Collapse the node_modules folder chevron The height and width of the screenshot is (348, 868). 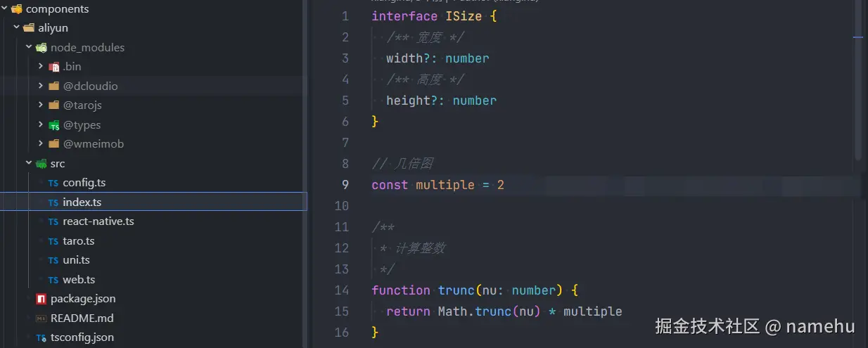[29, 47]
